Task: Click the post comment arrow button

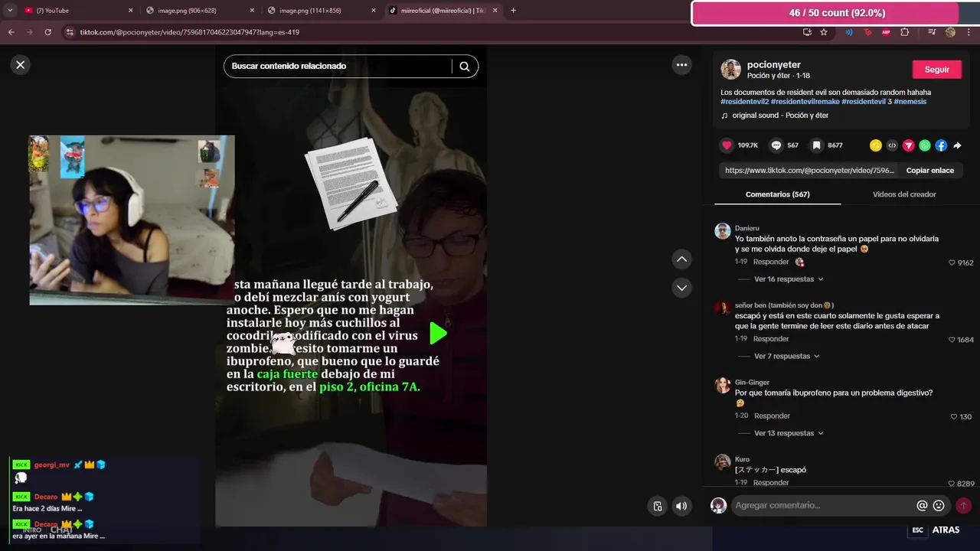Action: tap(963, 506)
